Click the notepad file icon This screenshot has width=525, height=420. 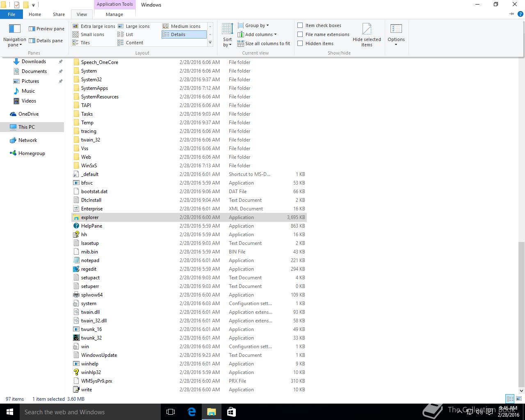click(x=76, y=260)
